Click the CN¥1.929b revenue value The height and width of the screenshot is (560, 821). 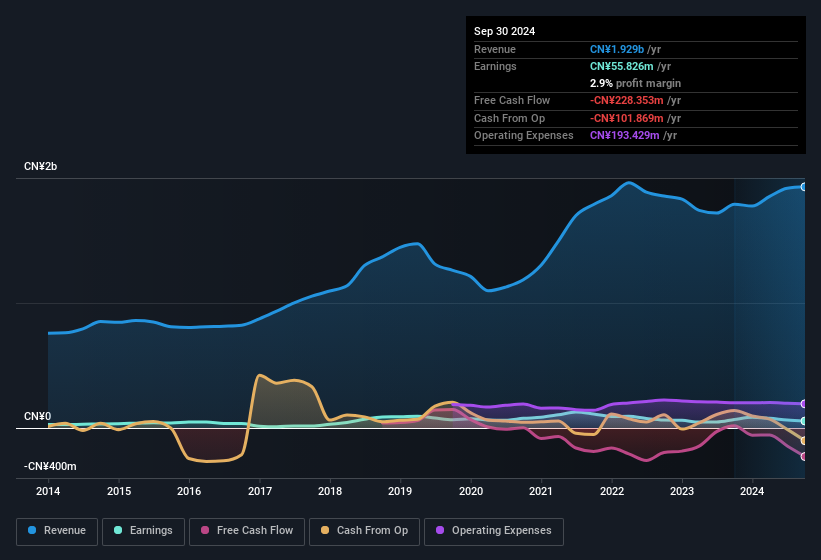tap(617, 49)
